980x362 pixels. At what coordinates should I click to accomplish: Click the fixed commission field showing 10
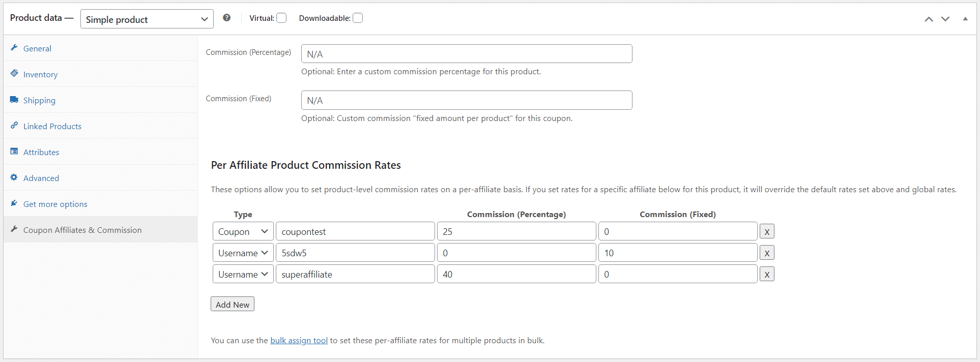678,253
